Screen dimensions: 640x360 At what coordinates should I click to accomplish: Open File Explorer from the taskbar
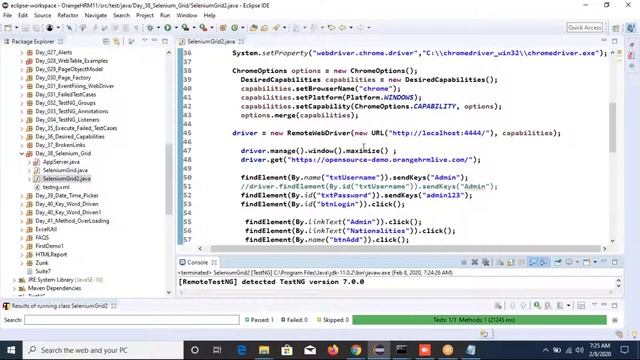264,350
